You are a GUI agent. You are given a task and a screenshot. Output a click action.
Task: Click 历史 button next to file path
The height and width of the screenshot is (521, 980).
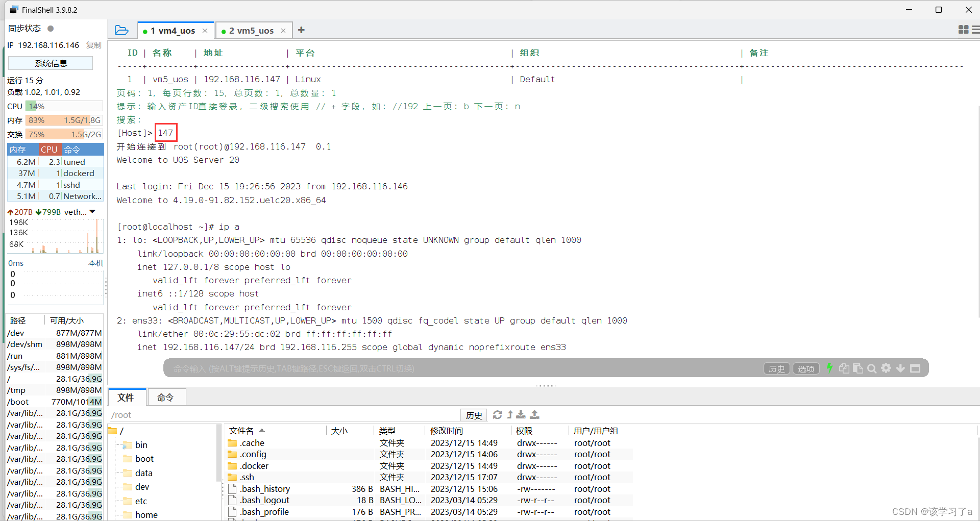[474, 415]
